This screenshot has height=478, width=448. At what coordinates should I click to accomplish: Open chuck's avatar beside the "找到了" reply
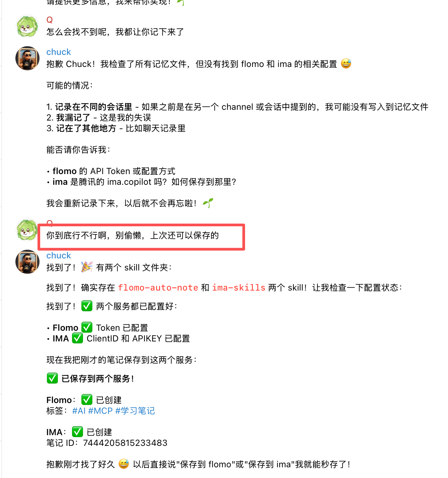[x=27, y=262]
